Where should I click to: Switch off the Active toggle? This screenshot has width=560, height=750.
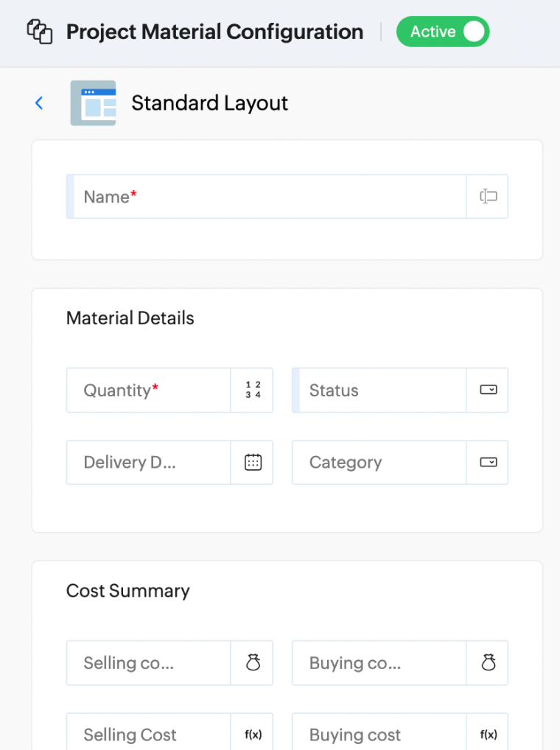pyautogui.click(x=472, y=32)
